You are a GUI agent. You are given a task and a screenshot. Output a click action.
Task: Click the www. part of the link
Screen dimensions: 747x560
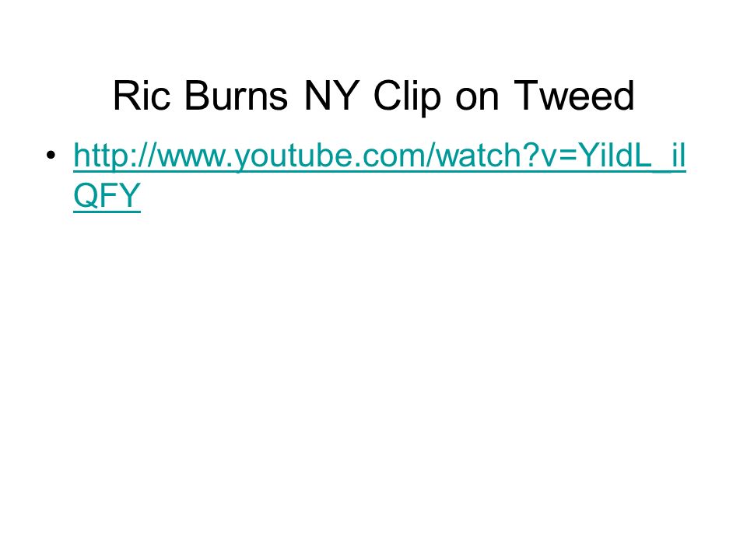point(196,157)
